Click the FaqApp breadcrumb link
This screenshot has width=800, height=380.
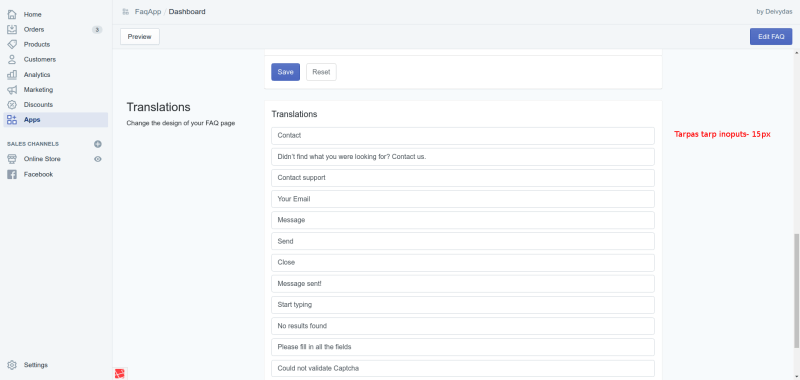(x=147, y=11)
